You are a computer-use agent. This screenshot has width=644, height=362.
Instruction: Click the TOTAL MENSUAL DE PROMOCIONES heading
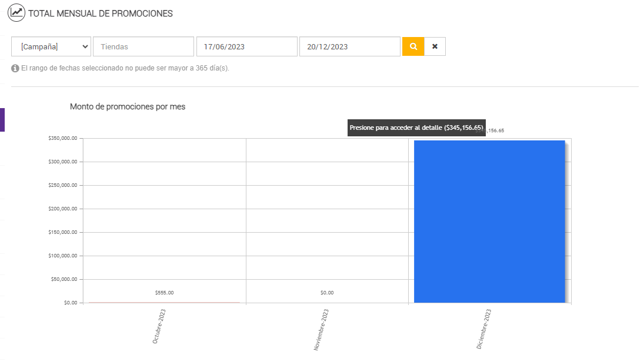101,13
